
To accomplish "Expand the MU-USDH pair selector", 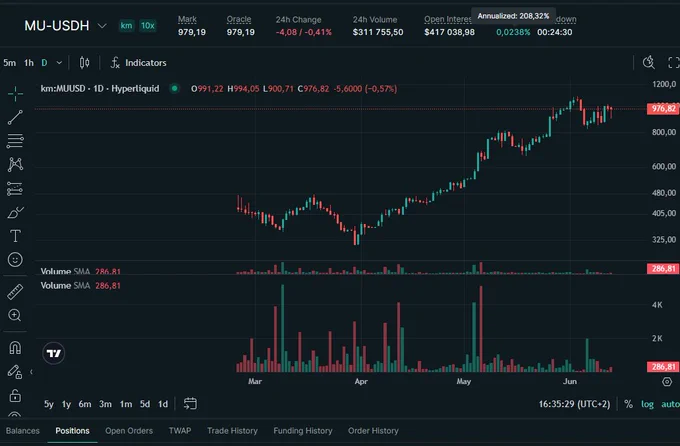I will tap(102, 26).
